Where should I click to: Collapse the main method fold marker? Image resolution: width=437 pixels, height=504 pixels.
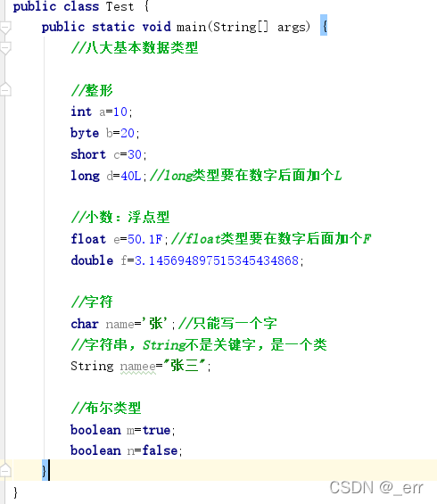coord(5,28)
